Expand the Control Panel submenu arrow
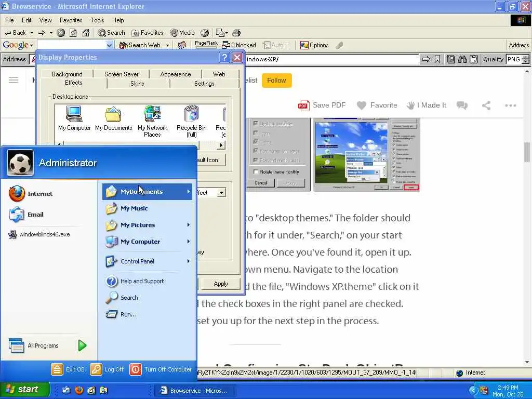The width and height of the screenshot is (532, 399). 188,261
